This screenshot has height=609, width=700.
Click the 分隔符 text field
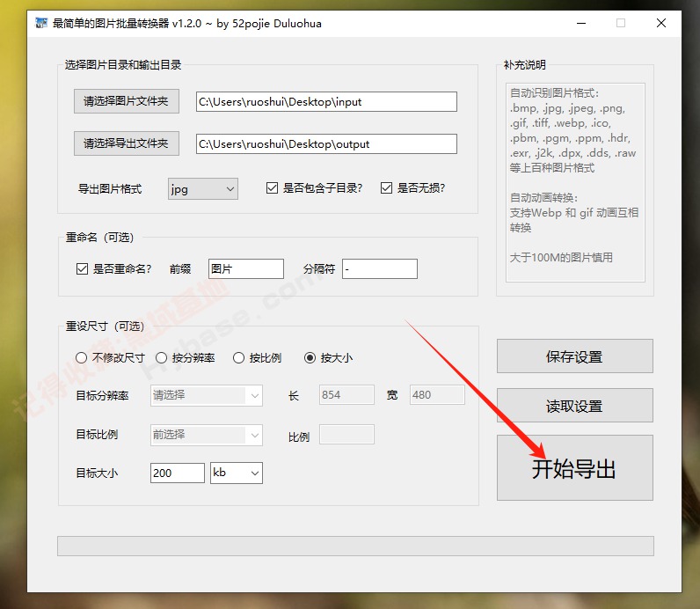point(380,269)
